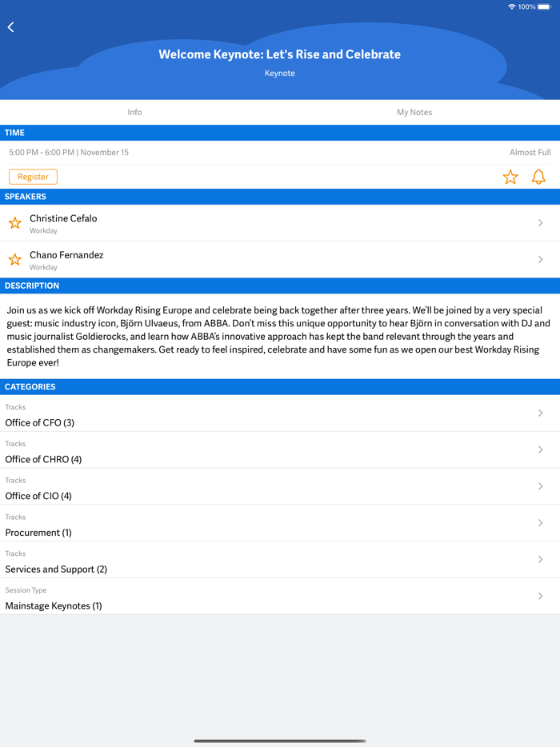This screenshot has width=560, height=747.
Task: Open Office of CIO track chevron
Action: pos(541,486)
